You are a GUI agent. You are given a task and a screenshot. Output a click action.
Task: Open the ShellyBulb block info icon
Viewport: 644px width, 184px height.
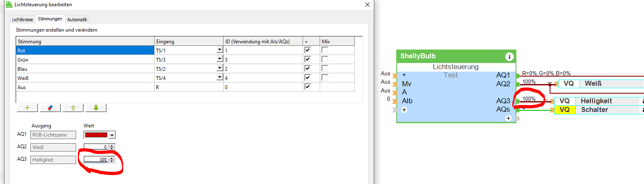pyautogui.click(x=509, y=57)
